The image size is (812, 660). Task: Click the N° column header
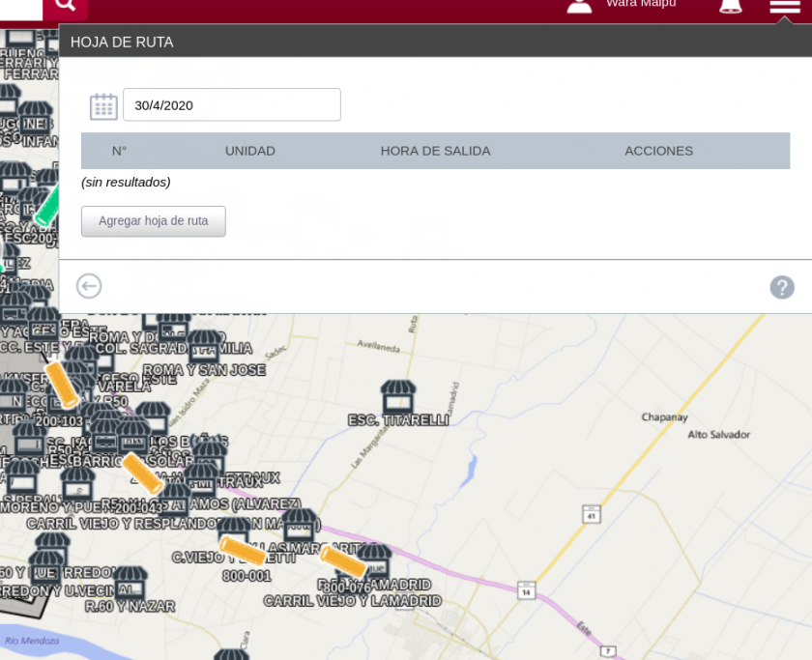coord(119,151)
